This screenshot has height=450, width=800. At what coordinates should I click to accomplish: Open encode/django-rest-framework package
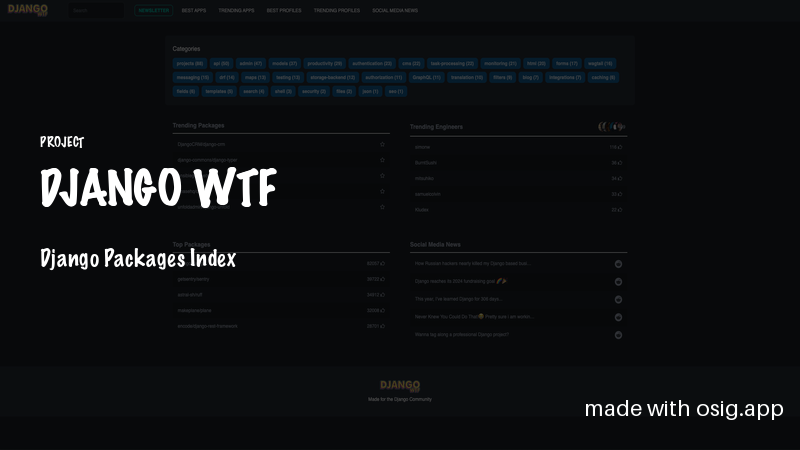207,326
